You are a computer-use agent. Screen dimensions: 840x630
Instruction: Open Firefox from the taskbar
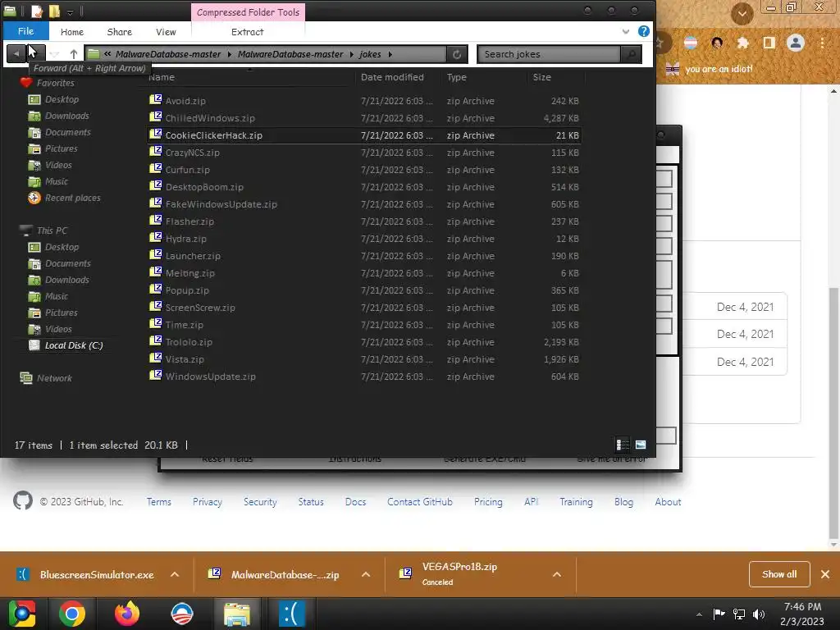[127, 614]
